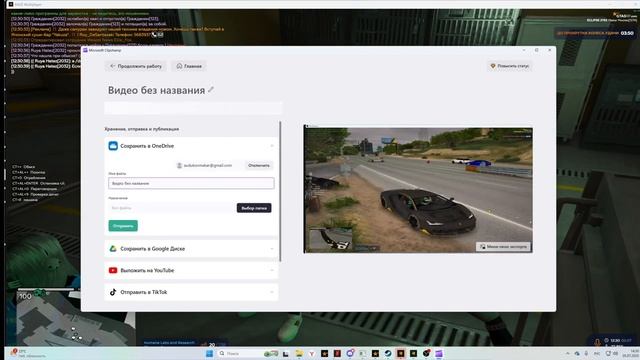This screenshot has height=360, width=640.
Task: Click the home icon in the Главная button
Action: point(179,66)
